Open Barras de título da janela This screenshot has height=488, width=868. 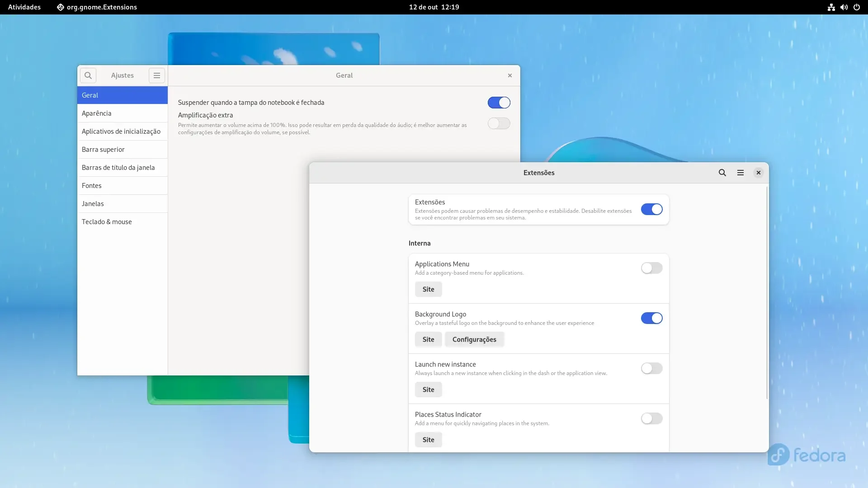pyautogui.click(x=123, y=168)
